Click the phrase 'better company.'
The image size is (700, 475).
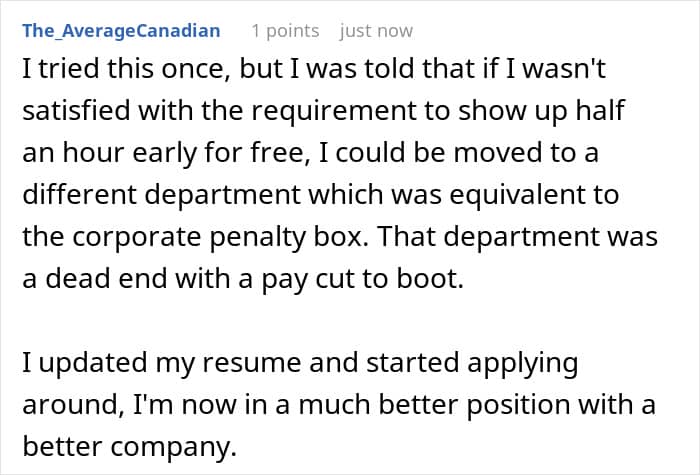(x=129, y=446)
